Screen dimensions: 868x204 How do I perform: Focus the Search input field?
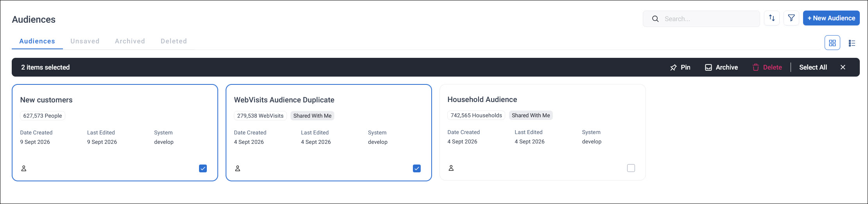701,19
